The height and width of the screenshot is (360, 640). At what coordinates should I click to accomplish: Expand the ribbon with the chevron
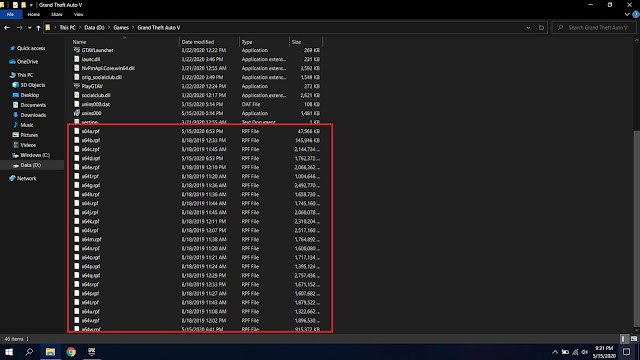(x=627, y=14)
